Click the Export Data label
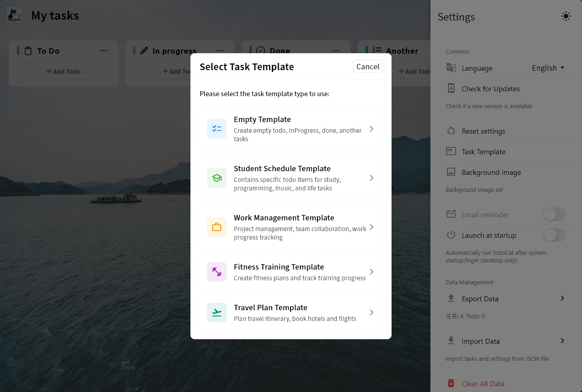This screenshot has width=582, height=392. (x=480, y=299)
